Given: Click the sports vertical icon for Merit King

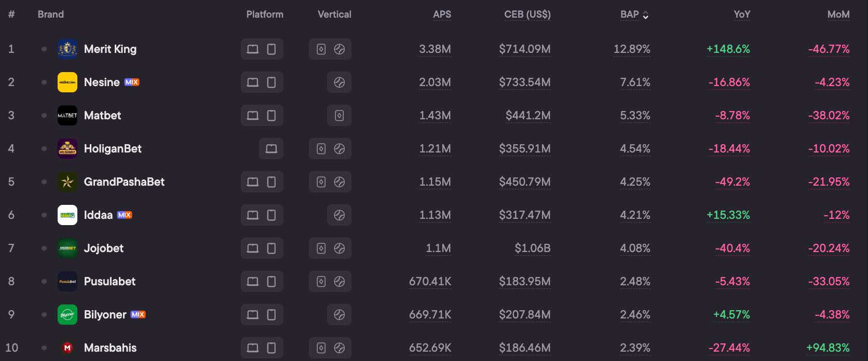Looking at the screenshot, I should (340, 49).
